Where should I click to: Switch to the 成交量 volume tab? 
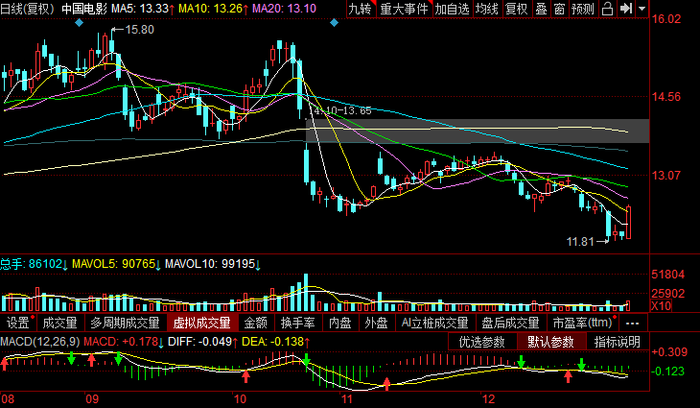tap(60, 322)
